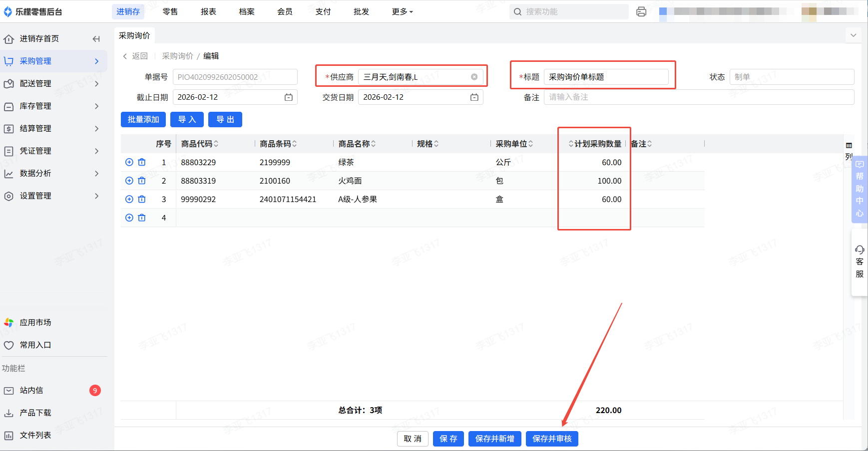868x451 pixels.
Task: Open the 更多 dropdown in top menu
Action: tap(403, 11)
